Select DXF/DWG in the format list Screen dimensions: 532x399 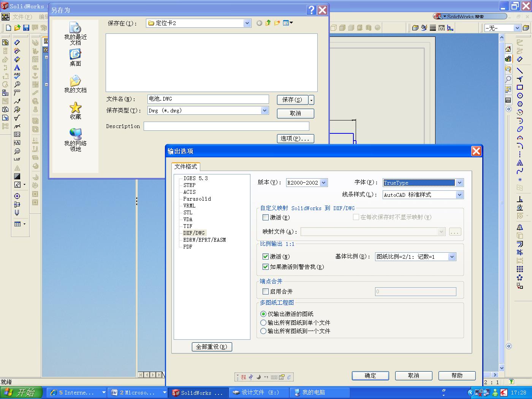pos(194,233)
